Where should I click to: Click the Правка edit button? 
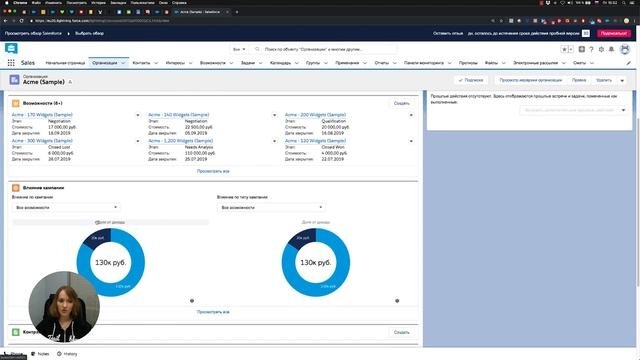tap(579, 80)
